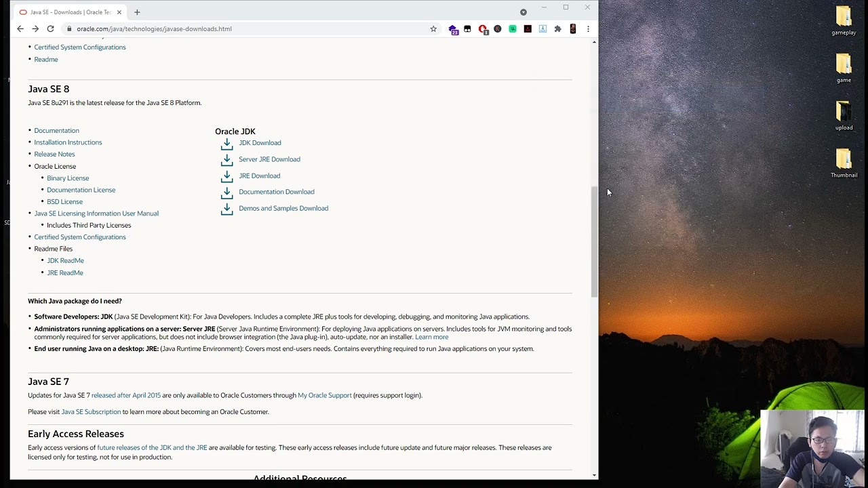The height and width of the screenshot is (488, 868).
Task: Open the JRE Download link
Action: pyautogui.click(x=259, y=176)
